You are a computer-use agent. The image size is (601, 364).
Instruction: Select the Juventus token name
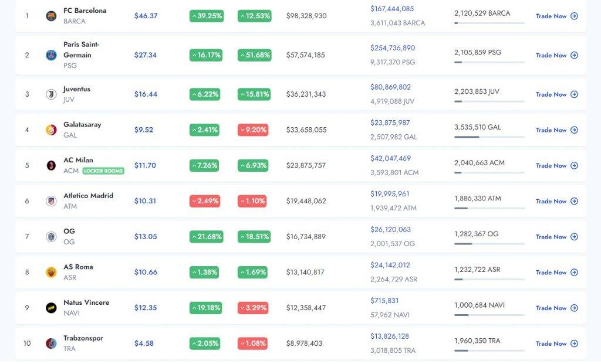(77, 89)
